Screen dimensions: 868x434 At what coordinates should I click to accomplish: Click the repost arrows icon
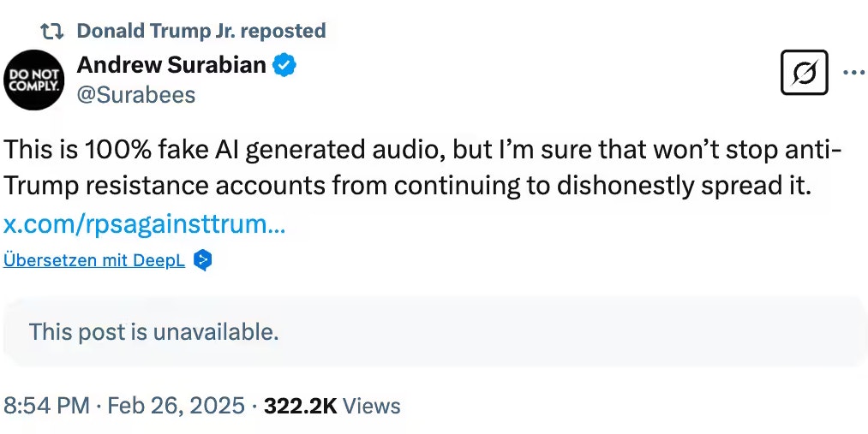pyautogui.click(x=53, y=31)
